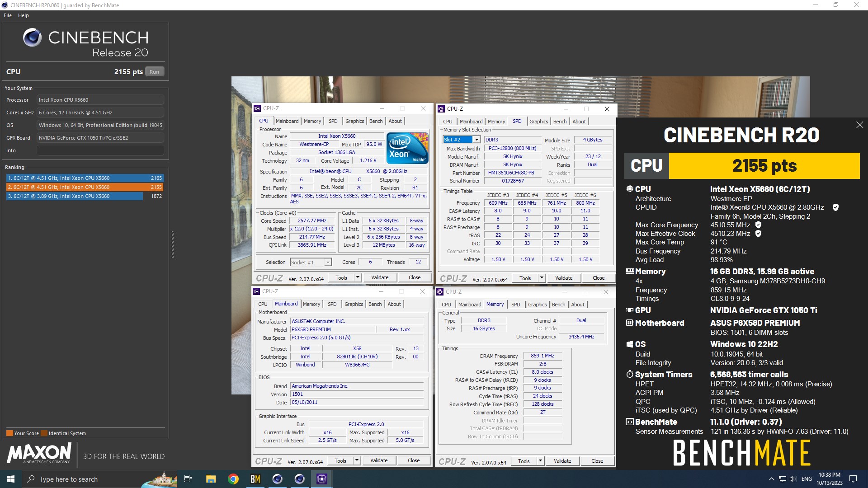Select ranking entry with 2155 score
Viewport: 868px width, 488px height.
(x=85, y=187)
